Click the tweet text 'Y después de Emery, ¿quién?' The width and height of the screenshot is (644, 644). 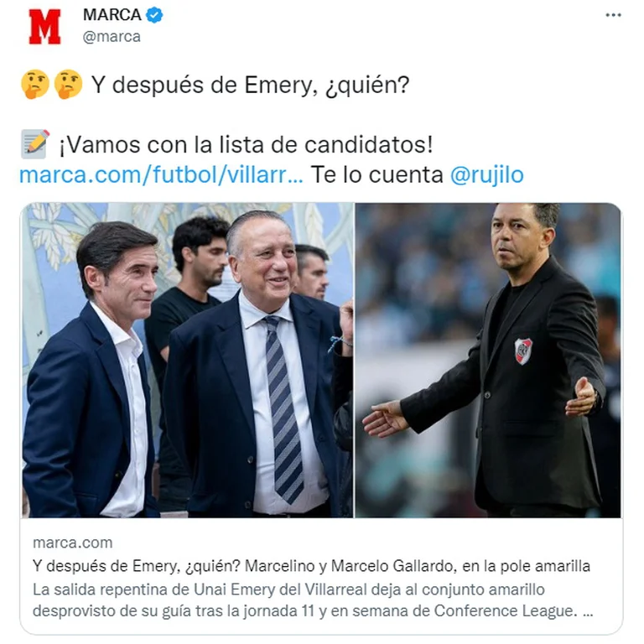click(250, 85)
